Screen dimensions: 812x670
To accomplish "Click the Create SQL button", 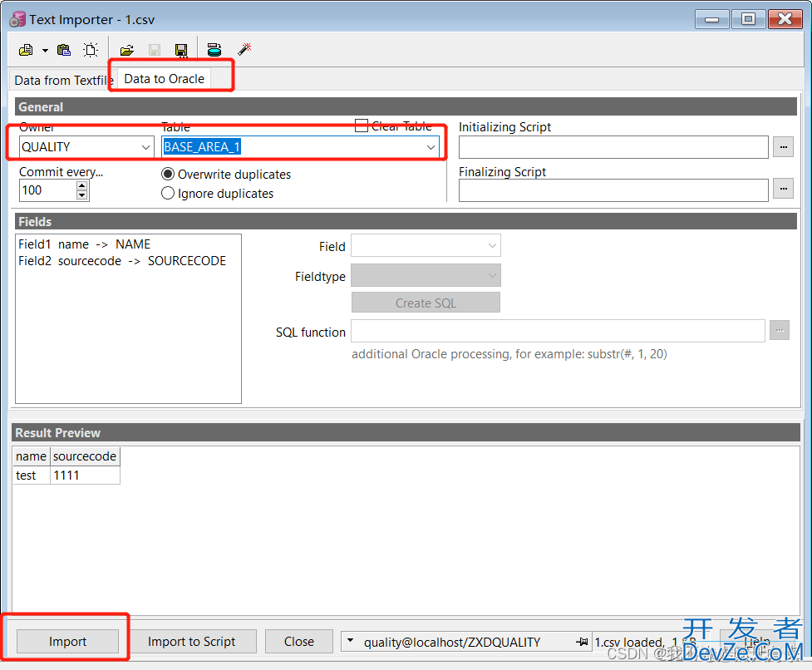I will 426,303.
